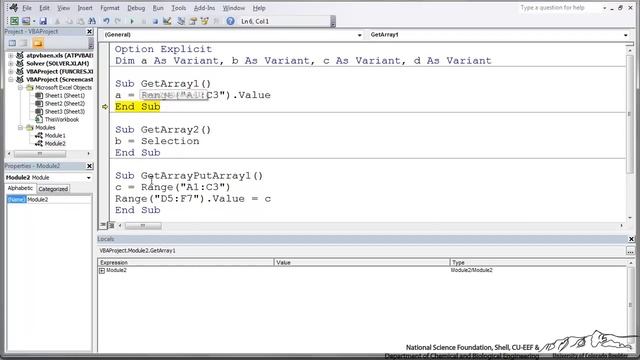The height and width of the screenshot is (360, 640).
Task: Click the 'Type a question for help' box
Action: [x=559, y=8]
